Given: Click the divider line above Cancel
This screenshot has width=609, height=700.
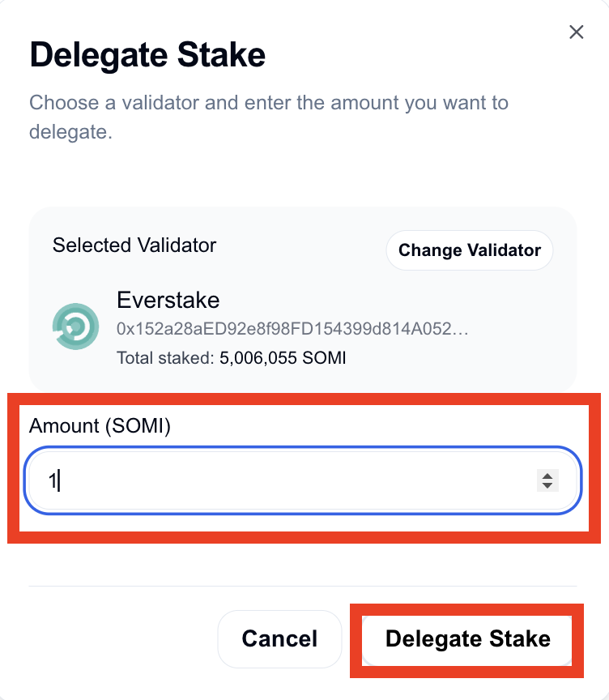Looking at the screenshot, I should click(303, 586).
